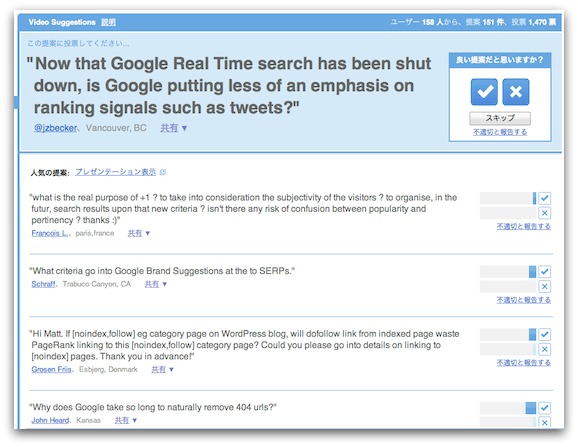Expand the 共有 dropdown under Francois L.

(139, 233)
